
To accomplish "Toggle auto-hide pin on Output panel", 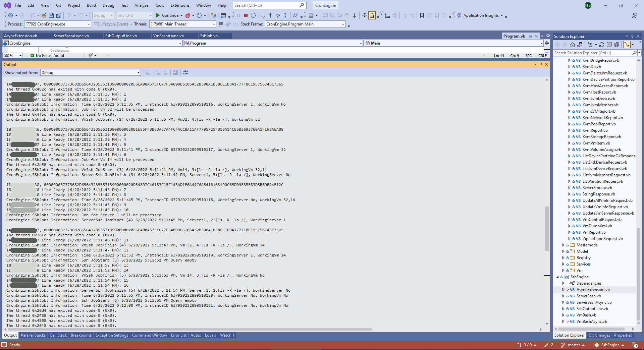I will 541,64.
